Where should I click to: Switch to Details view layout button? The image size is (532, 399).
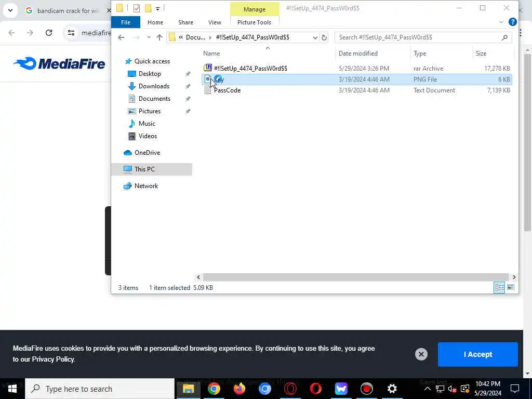click(x=499, y=288)
